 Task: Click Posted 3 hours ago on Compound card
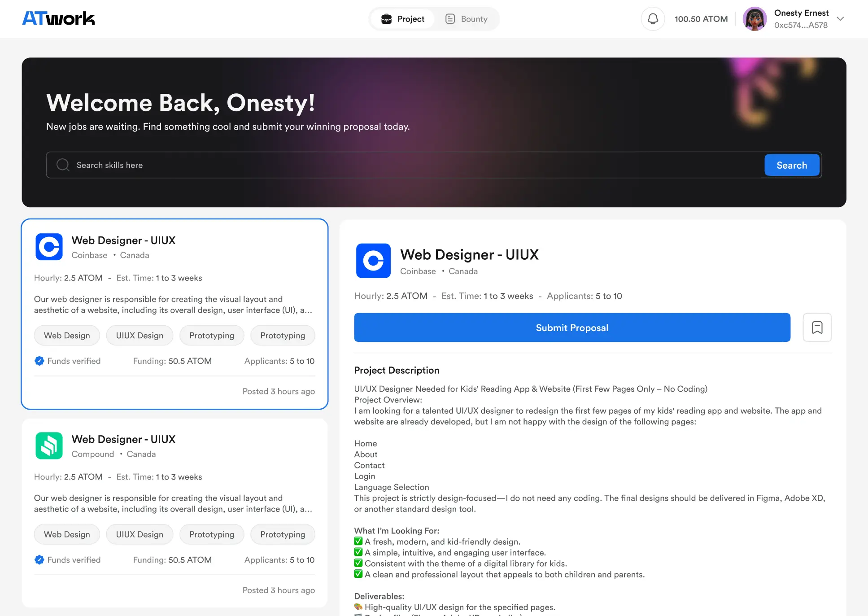pos(279,590)
